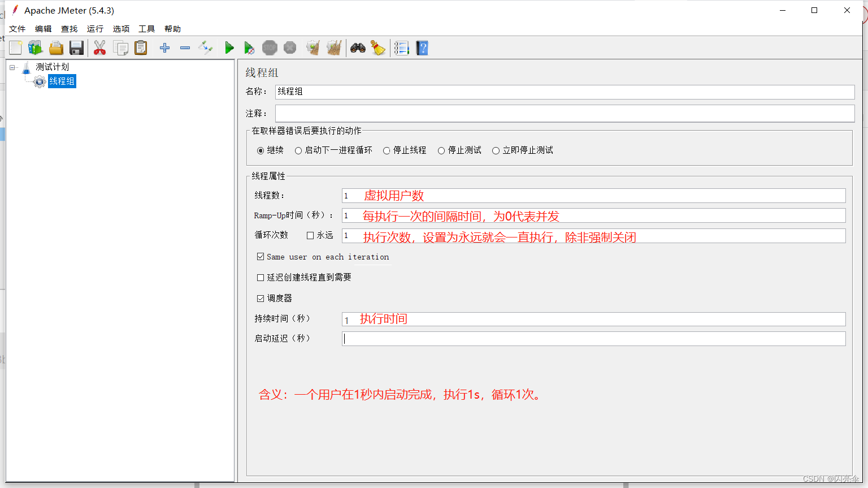Click the Clear All brooms icon
This screenshot has width=868, height=488.
(334, 48)
